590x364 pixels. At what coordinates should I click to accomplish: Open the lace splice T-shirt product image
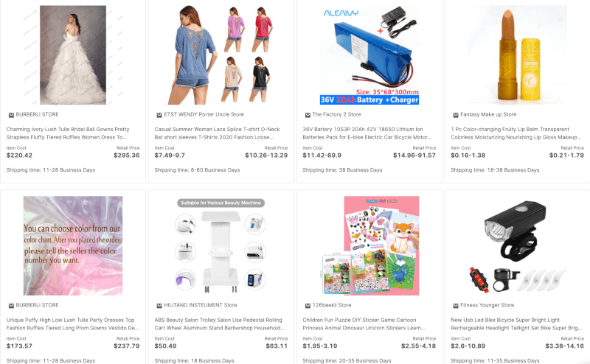pos(221,55)
